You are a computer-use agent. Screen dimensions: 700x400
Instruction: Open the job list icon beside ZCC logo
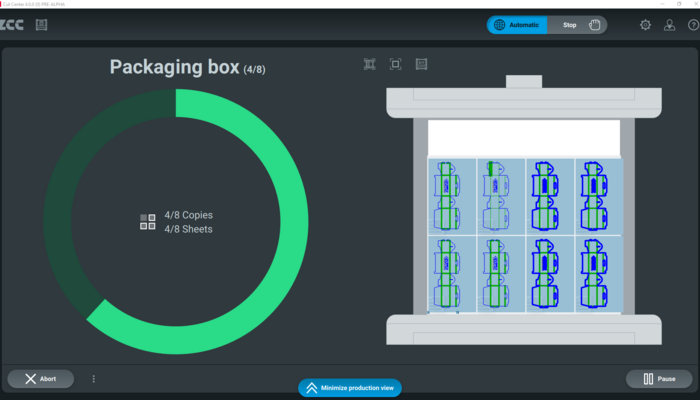pos(41,25)
